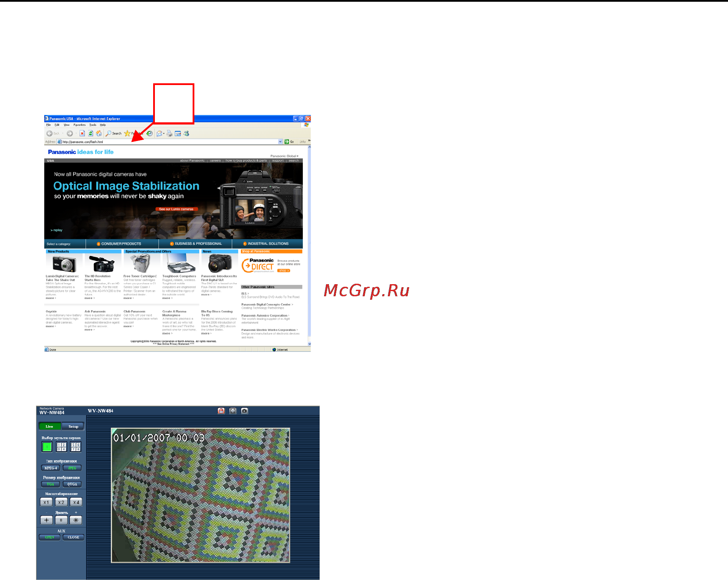This screenshot has width=728, height=580.
Task: Click the Back arrow in Internet Explorer
Action: [x=50, y=134]
